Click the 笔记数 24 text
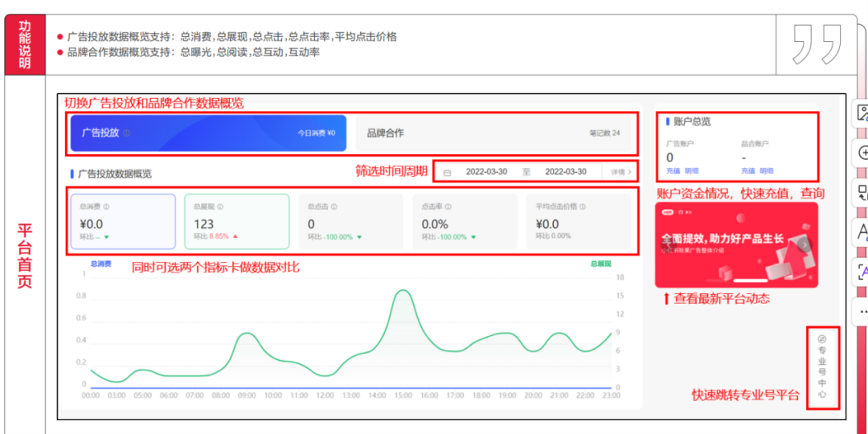 [x=605, y=133]
